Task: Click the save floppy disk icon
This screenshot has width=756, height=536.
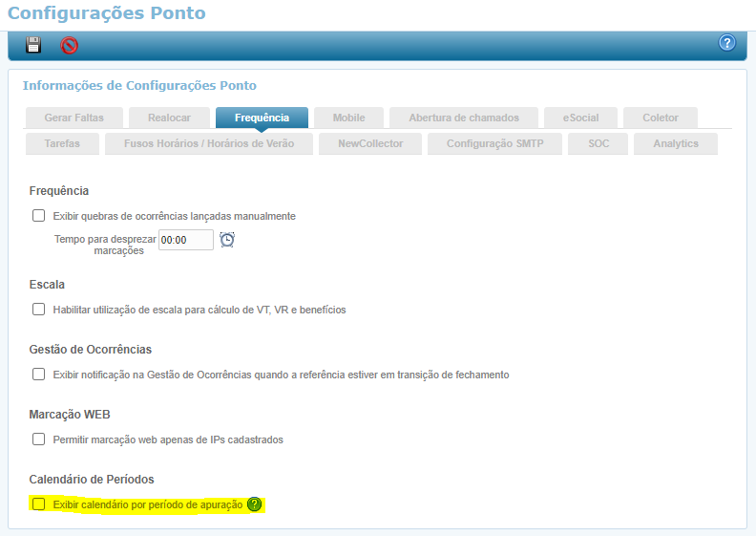Action: [x=33, y=45]
